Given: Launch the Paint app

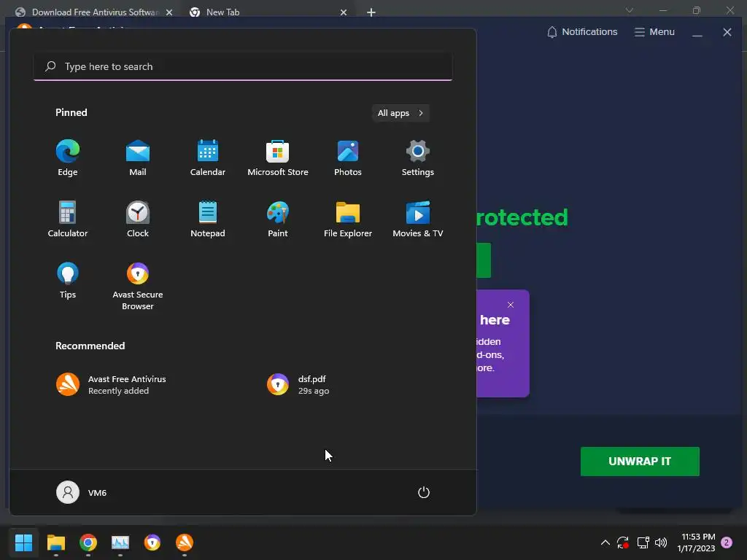Looking at the screenshot, I should pyautogui.click(x=278, y=219).
